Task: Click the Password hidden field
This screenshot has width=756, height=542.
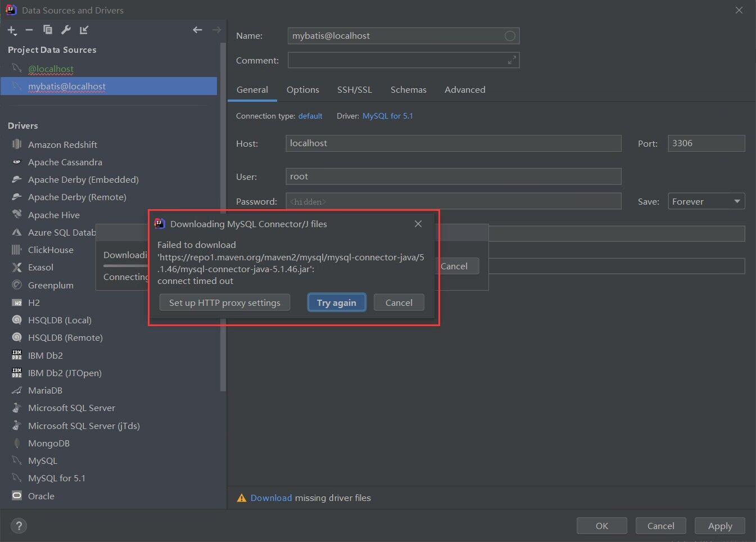Action: [x=454, y=201]
